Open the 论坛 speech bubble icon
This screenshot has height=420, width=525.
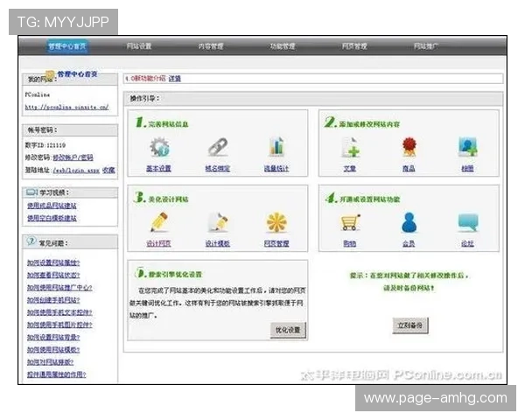pyautogui.click(x=468, y=222)
